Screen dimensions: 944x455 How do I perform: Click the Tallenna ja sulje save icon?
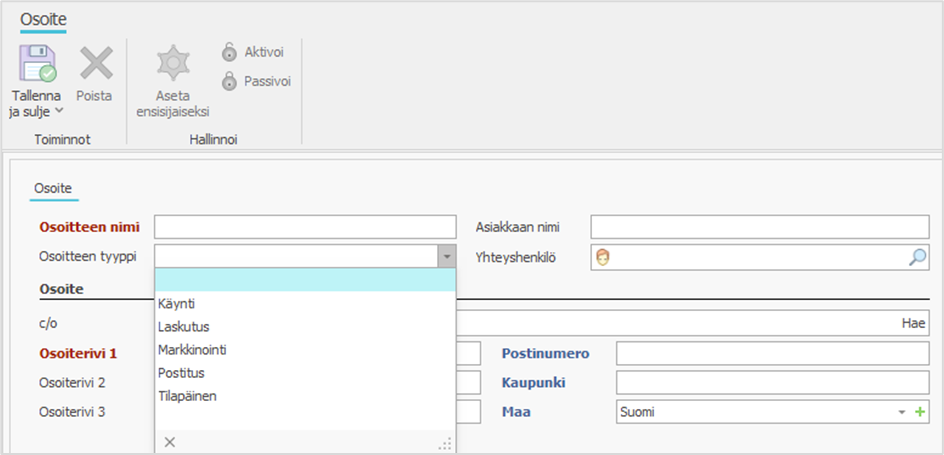pyautogui.click(x=37, y=64)
